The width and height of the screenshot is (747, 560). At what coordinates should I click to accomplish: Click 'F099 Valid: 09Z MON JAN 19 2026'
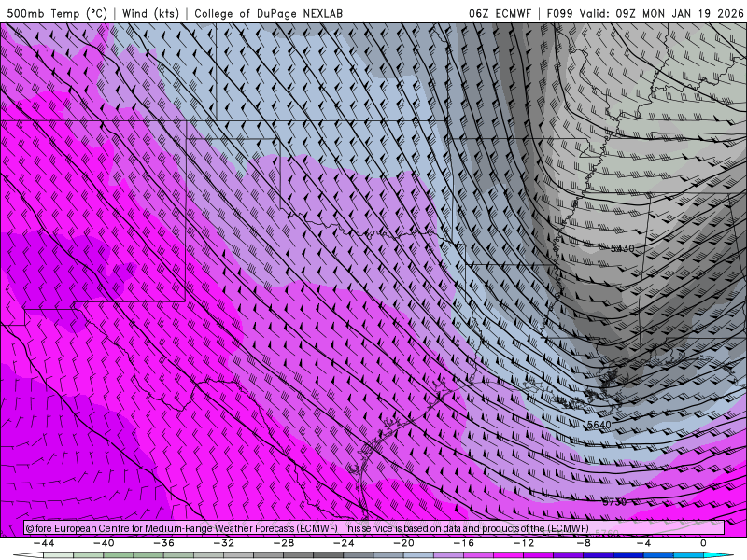[645, 13]
